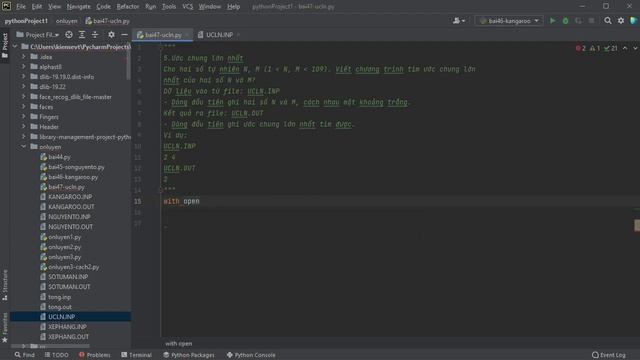
Task: Open run configuration dropdown bai46-kangaroo
Action: tap(509, 20)
